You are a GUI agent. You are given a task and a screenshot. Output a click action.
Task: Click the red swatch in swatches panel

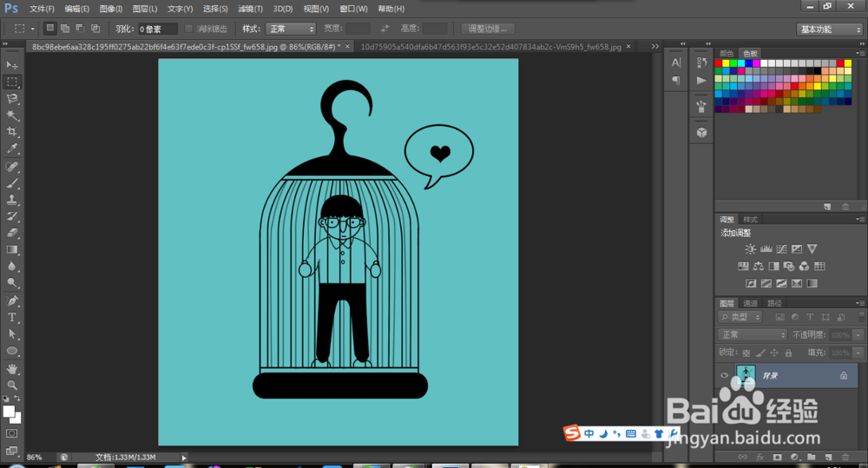719,63
